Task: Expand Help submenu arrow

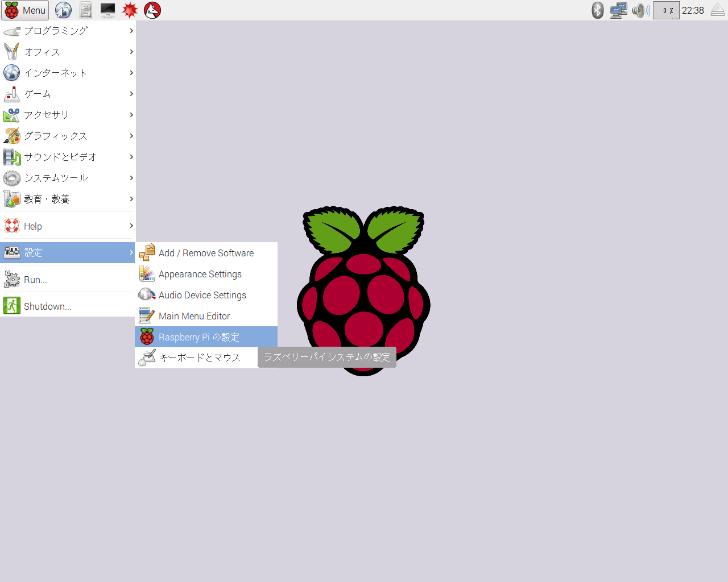Action: pos(131,226)
